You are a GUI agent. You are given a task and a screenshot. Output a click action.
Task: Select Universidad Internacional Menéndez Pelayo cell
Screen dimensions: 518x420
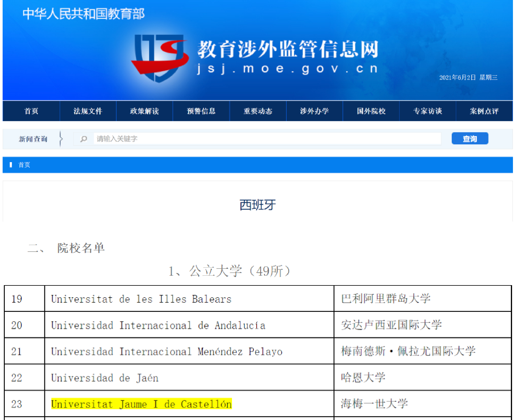click(x=189, y=351)
